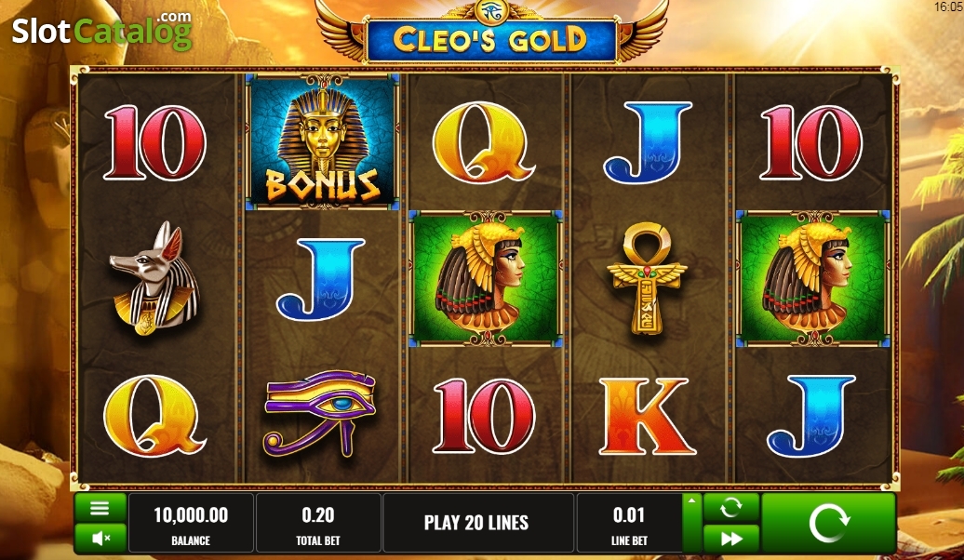Click the Anubis jackal symbol

coord(155,278)
